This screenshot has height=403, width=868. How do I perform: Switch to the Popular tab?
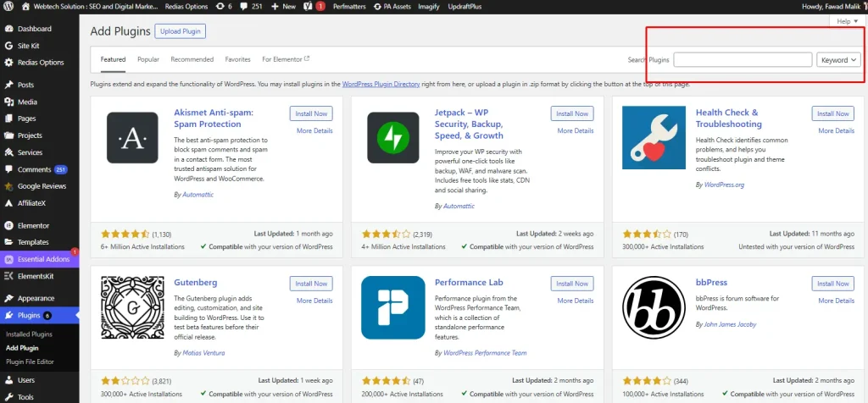click(x=148, y=59)
